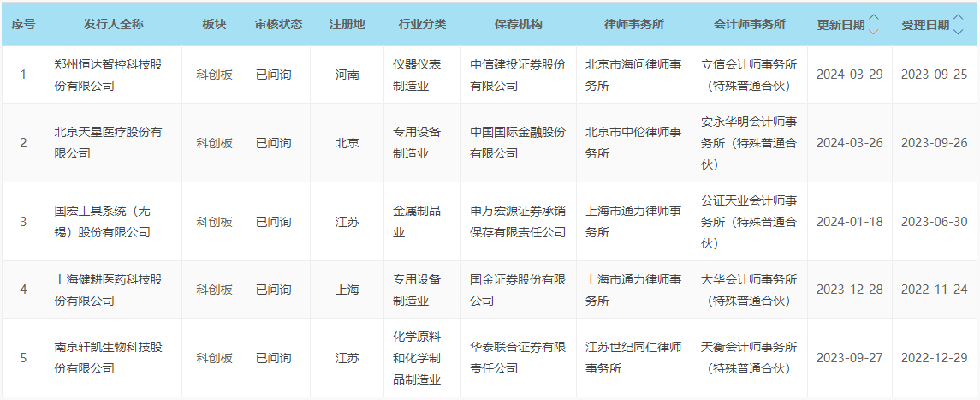Click the 板块 column header
980x400 pixels.
[x=214, y=24]
